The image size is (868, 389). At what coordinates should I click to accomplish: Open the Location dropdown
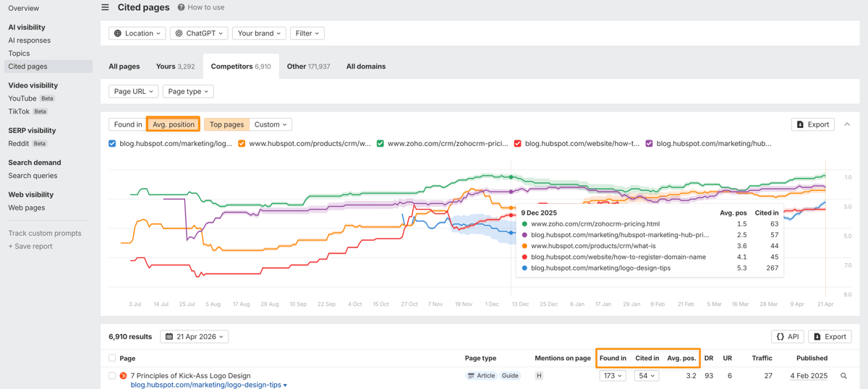(x=137, y=33)
